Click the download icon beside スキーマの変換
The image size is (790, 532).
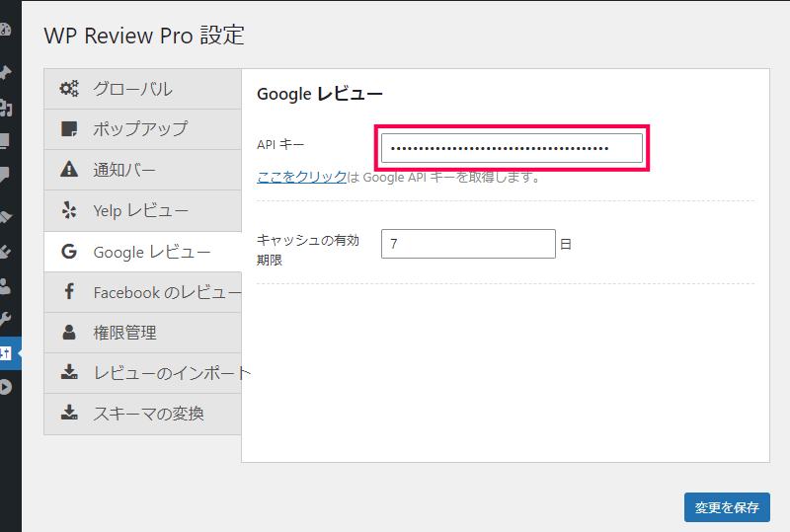(x=69, y=413)
